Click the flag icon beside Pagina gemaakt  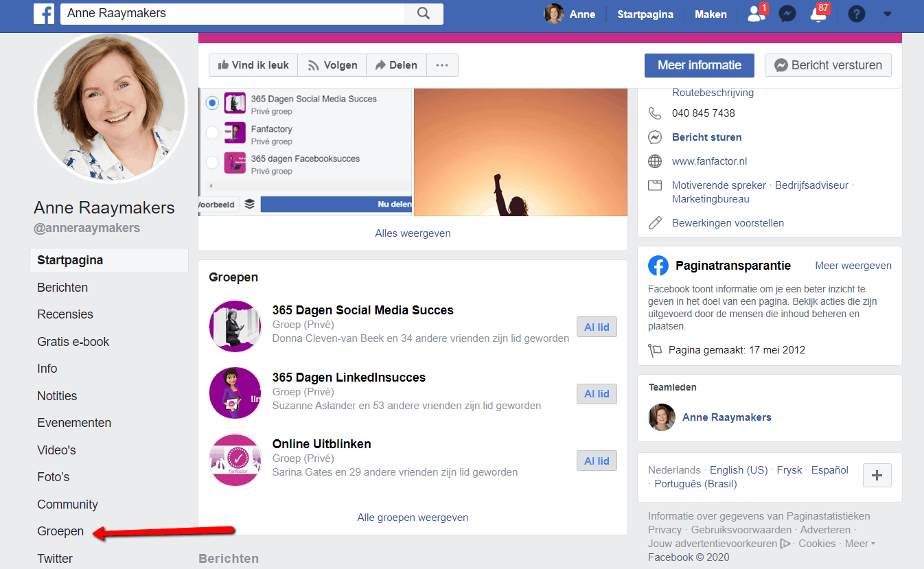click(x=655, y=350)
